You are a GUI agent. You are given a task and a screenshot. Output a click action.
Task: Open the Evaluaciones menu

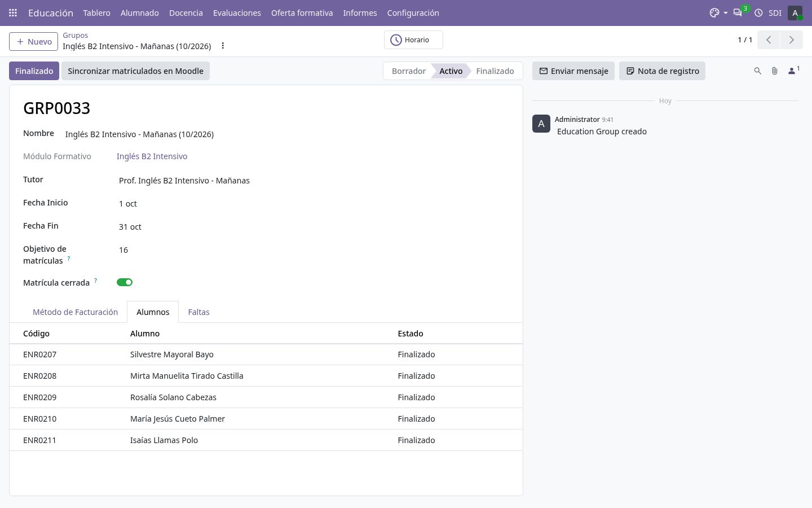pyautogui.click(x=237, y=12)
